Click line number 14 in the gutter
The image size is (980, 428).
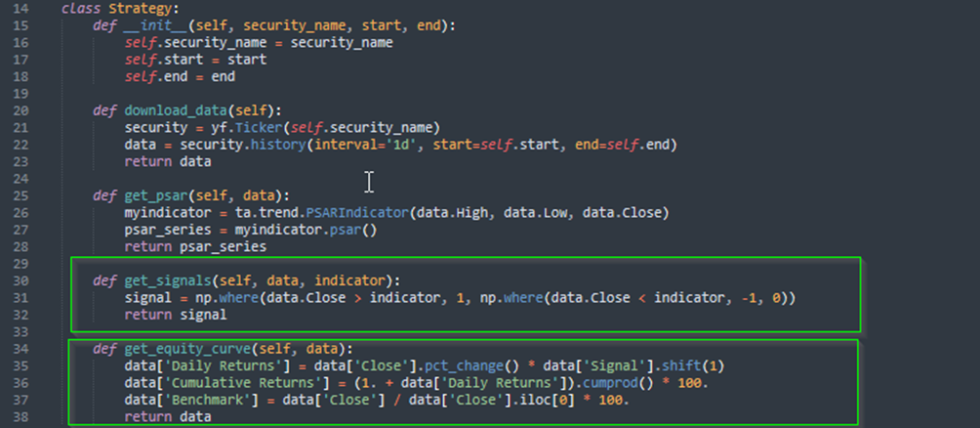tap(23, 8)
